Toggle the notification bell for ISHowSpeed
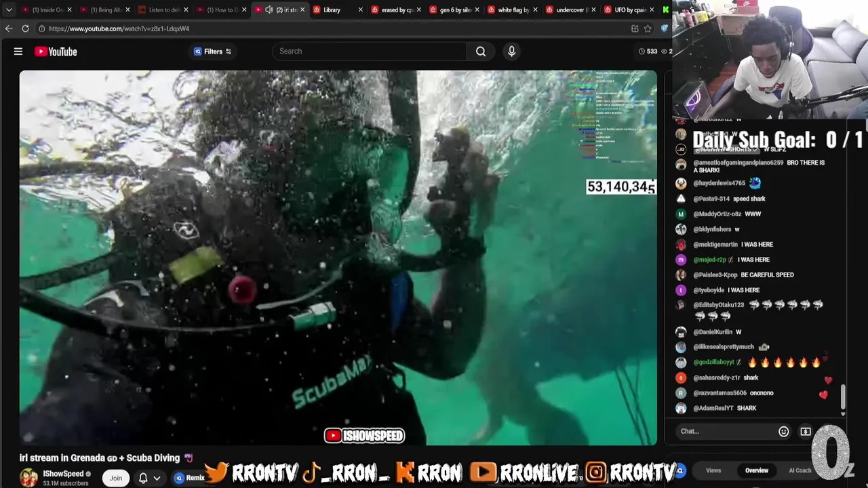 point(143,478)
